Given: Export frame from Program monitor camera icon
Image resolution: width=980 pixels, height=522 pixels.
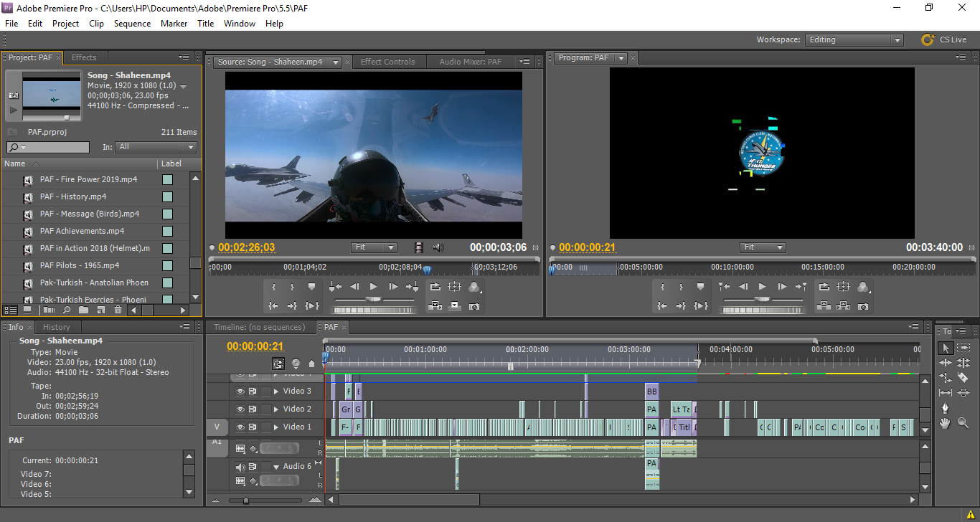Looking at the screenshot, I should coord(863,305).
